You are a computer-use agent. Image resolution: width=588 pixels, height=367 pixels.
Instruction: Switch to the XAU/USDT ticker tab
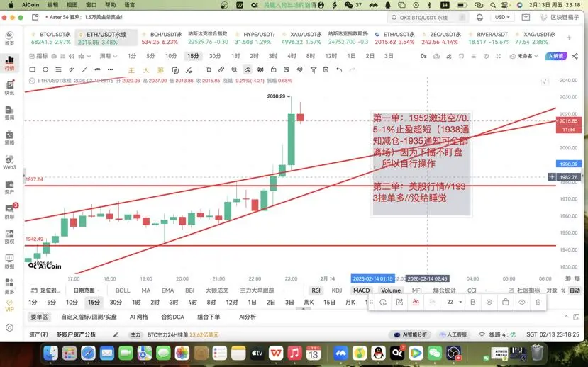(302, 38)
